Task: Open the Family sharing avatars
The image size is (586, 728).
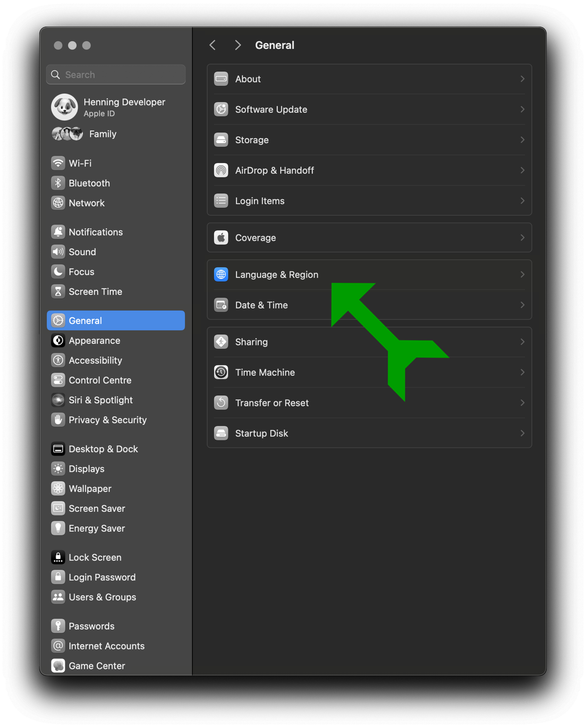Action: point(67,134)
